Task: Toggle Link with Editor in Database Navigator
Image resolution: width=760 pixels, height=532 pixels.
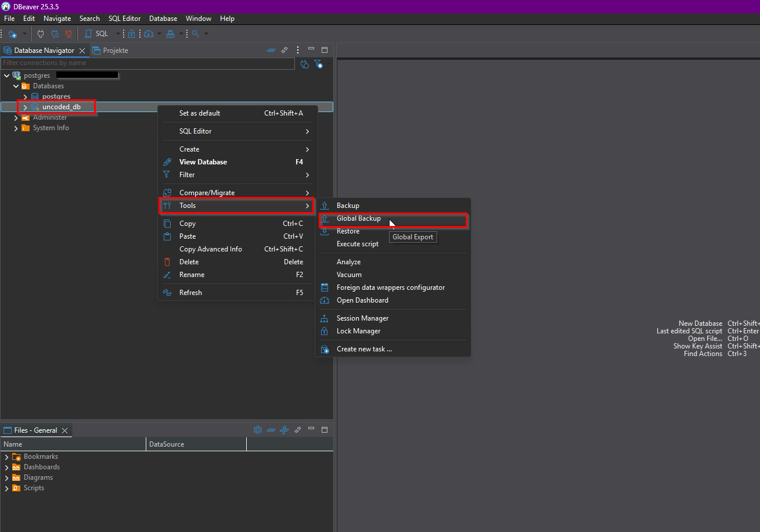Action: click(x=284, y=51)
